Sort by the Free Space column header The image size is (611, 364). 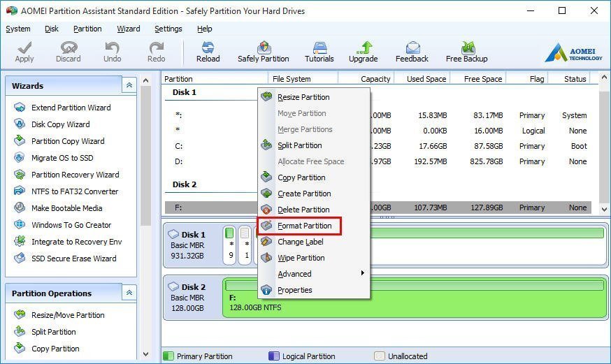(478, 79)
